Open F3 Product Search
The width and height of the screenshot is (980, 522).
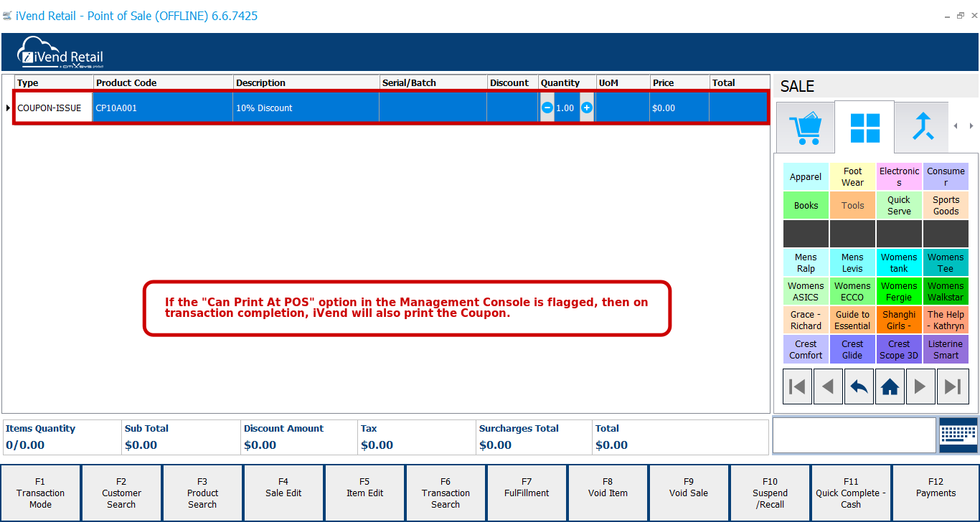click(202, 493)
